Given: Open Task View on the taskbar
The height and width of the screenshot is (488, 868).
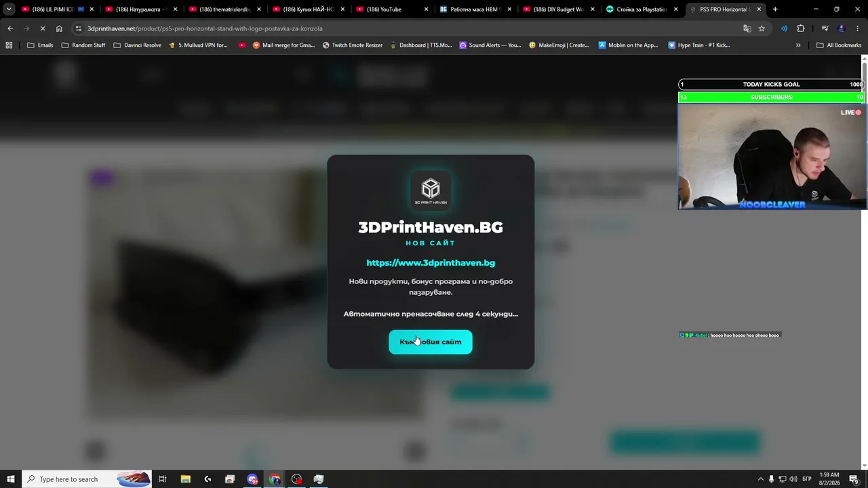Looking at the screenshot, I should [x=163, y=479].
